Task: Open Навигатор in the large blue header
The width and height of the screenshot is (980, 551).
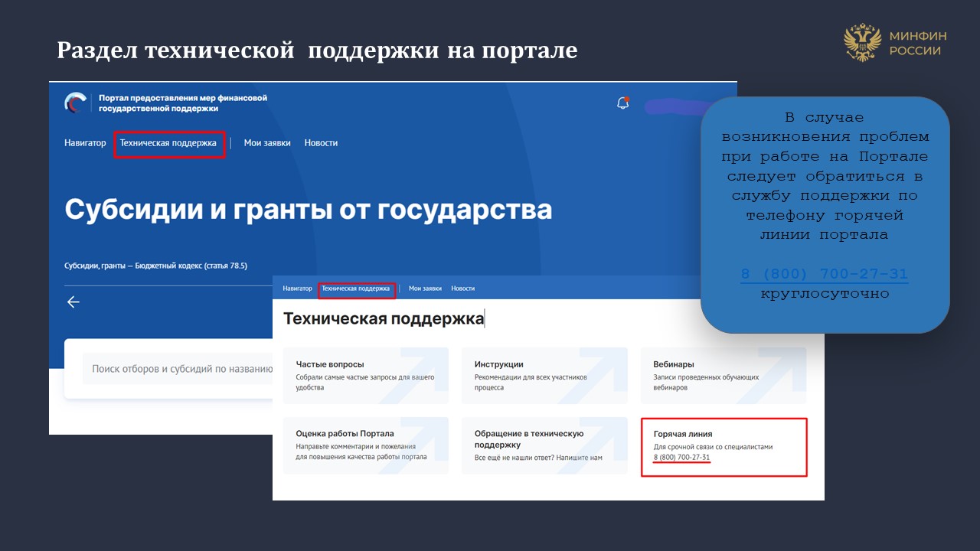Action: [x=85, y=143]
